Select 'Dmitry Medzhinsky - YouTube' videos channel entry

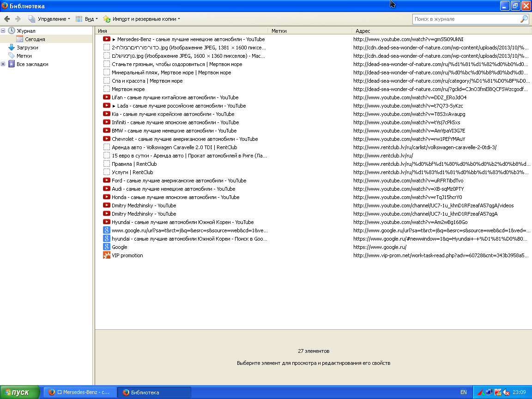point(144,205)
